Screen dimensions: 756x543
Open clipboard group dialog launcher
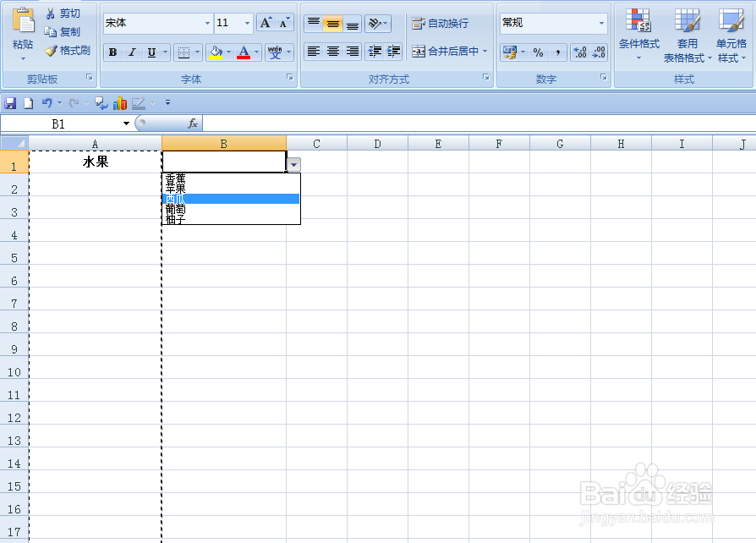click(90, 77)
